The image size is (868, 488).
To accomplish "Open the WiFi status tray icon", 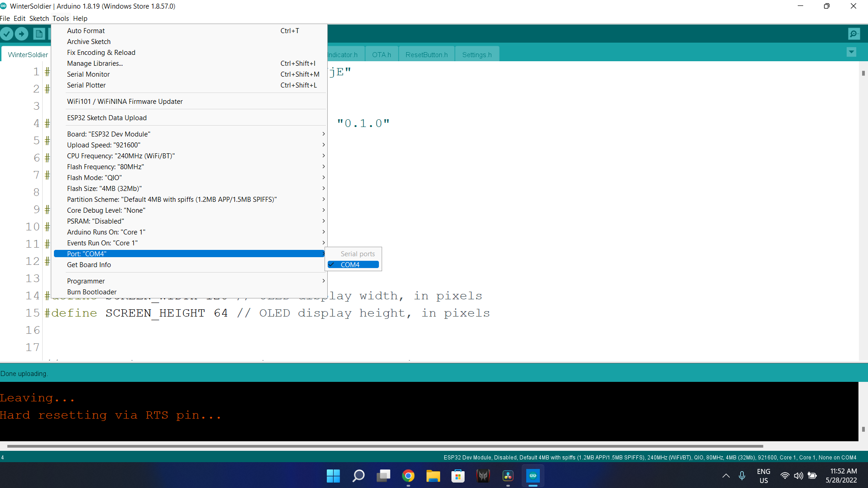I will (785, 476).
